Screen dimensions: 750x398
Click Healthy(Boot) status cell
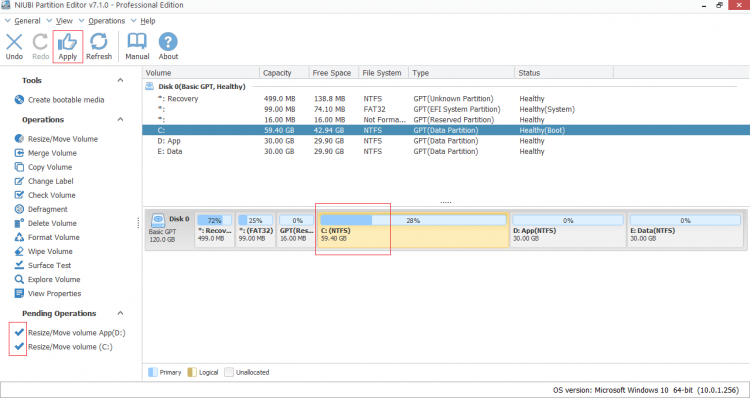pyautogui.click(x=542, y=130)
